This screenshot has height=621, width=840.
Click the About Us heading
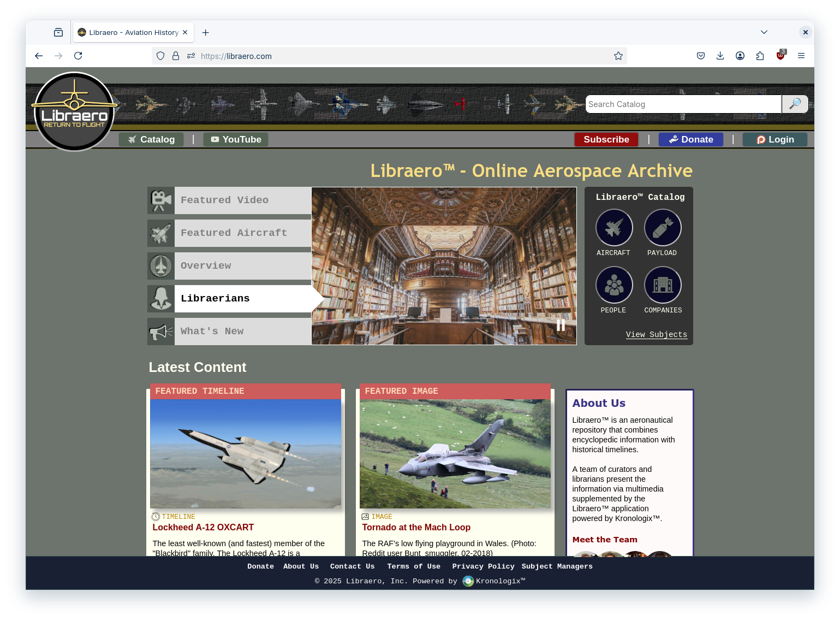(599, 403)
